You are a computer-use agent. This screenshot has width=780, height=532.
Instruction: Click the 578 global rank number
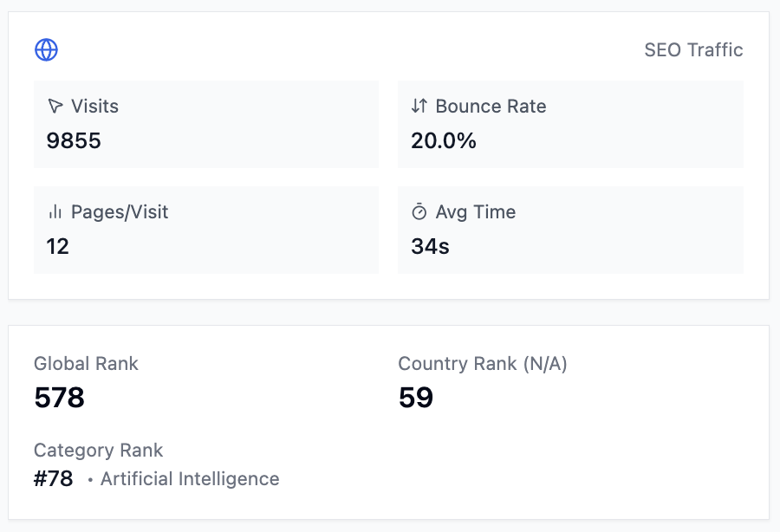[59, 398]
